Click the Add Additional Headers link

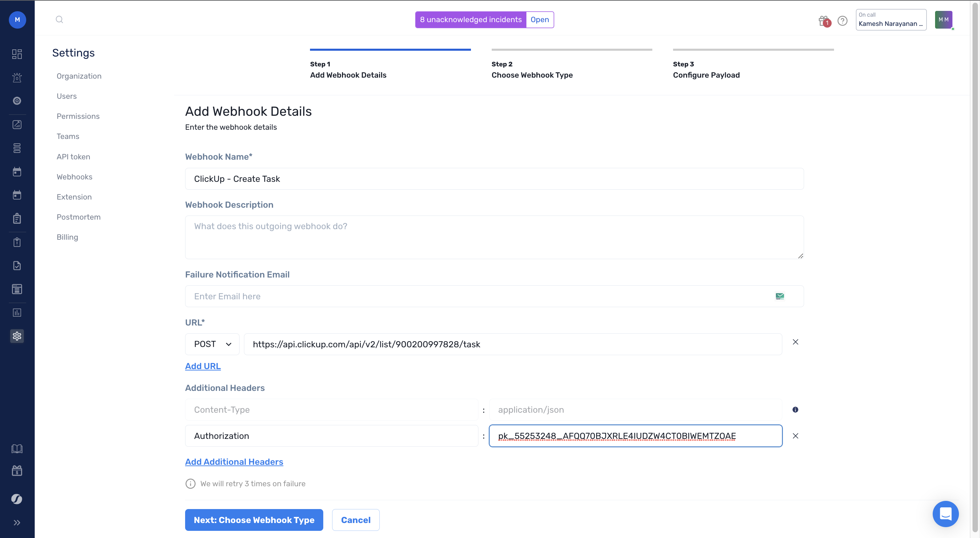click(x=234, y=461)
